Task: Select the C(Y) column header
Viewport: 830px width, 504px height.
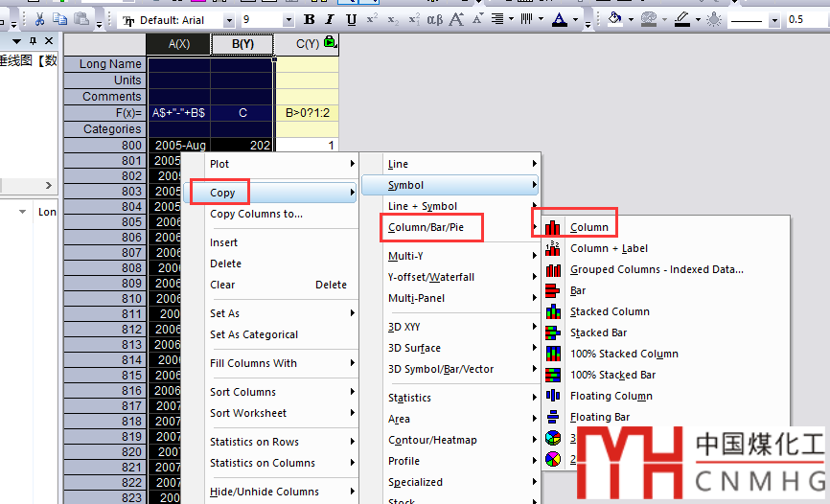Action: (307, 43)
